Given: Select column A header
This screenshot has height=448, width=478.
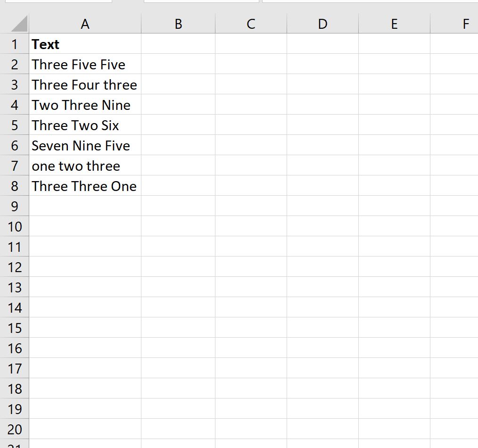Looking at the screenshot, I should 85,24.
